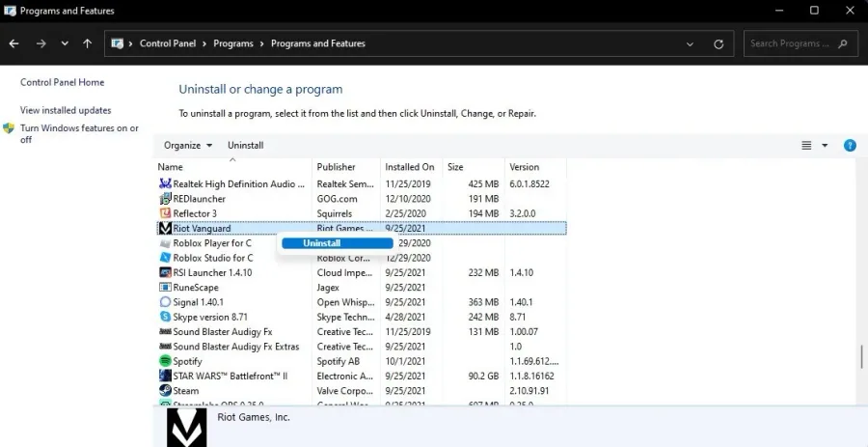
Task: Select the Riot Vanguard name text
Action: [x=202, y=228]
